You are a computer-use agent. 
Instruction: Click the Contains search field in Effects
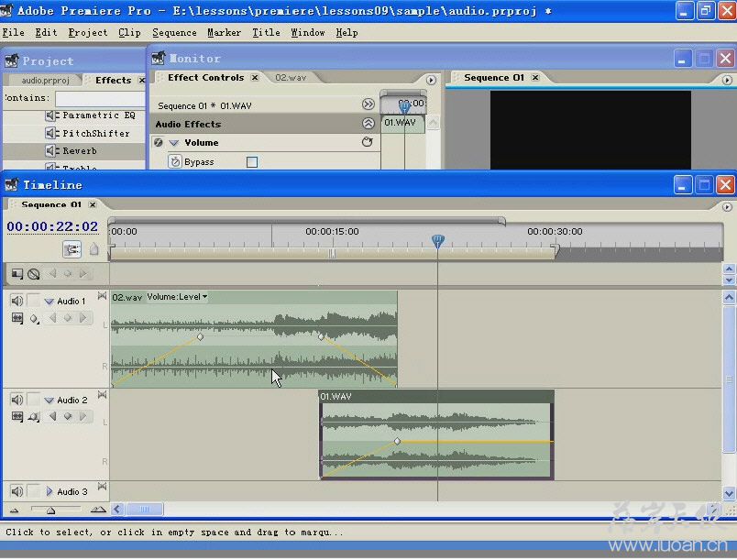(100, 99)
